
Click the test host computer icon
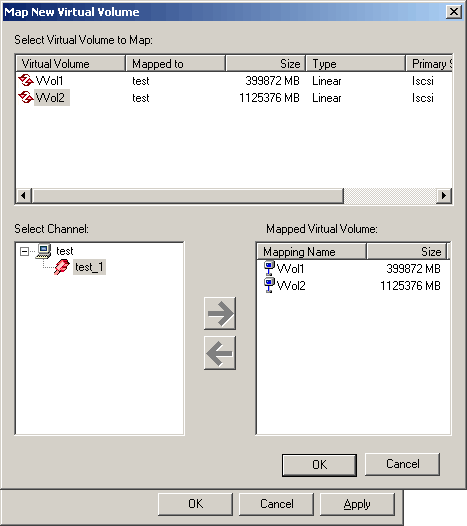[44, 251]
